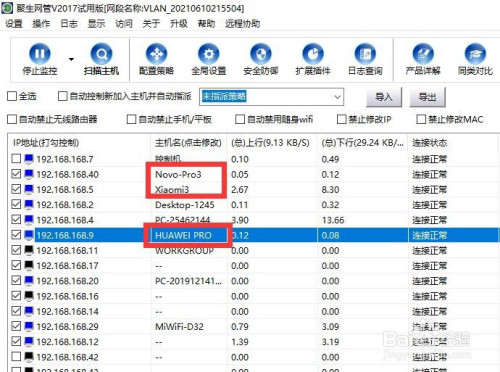Click the app icon in title bar
The image size is (500, 372).
click(7, 7)
